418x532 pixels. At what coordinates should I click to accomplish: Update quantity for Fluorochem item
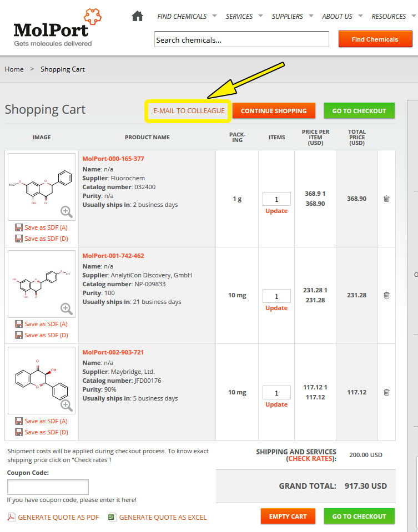click(276, 211)
